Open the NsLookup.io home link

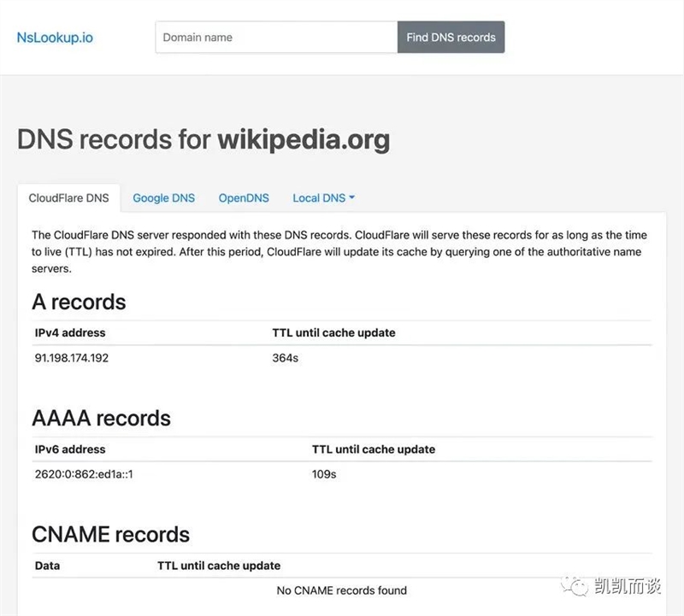[x=55, y=38]
